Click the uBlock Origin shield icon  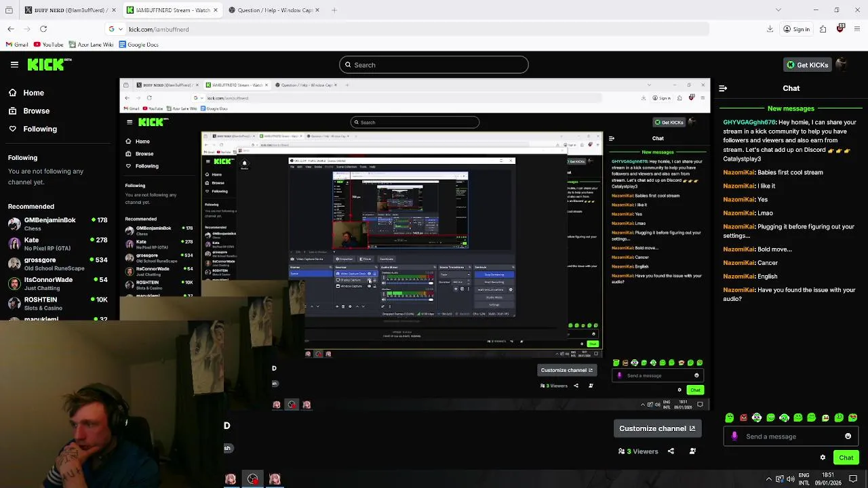[840, 28]
